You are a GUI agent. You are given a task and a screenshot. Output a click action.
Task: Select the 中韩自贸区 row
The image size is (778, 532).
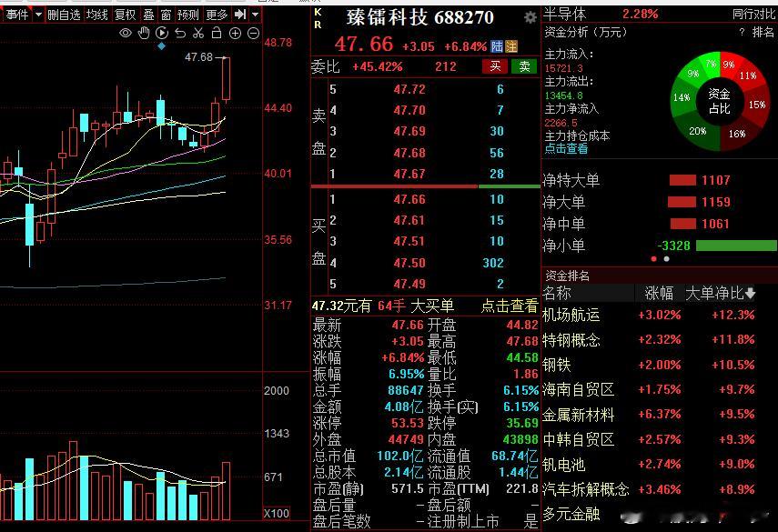coord(659,440)
